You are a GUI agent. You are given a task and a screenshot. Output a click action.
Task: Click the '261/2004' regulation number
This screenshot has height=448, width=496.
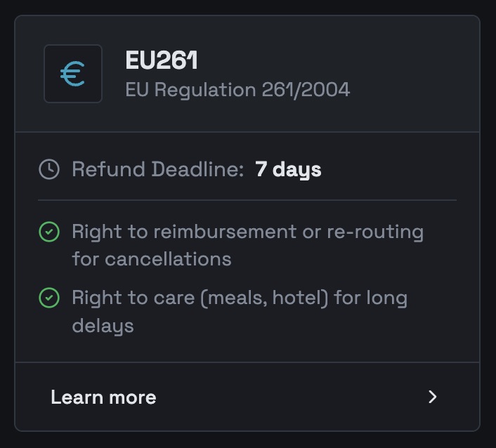point(306,90)
